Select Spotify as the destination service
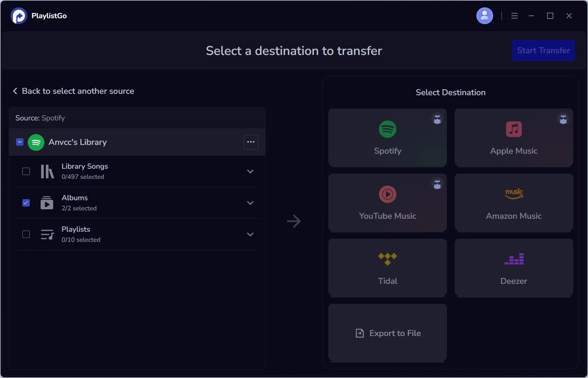This screenshot has height=378, width=588. (387, 138)
